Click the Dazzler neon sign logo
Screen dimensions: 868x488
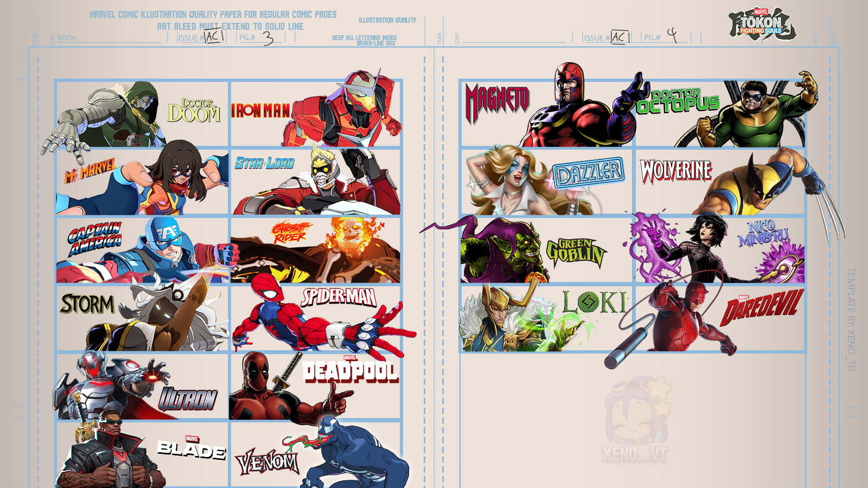pos(589,174)
